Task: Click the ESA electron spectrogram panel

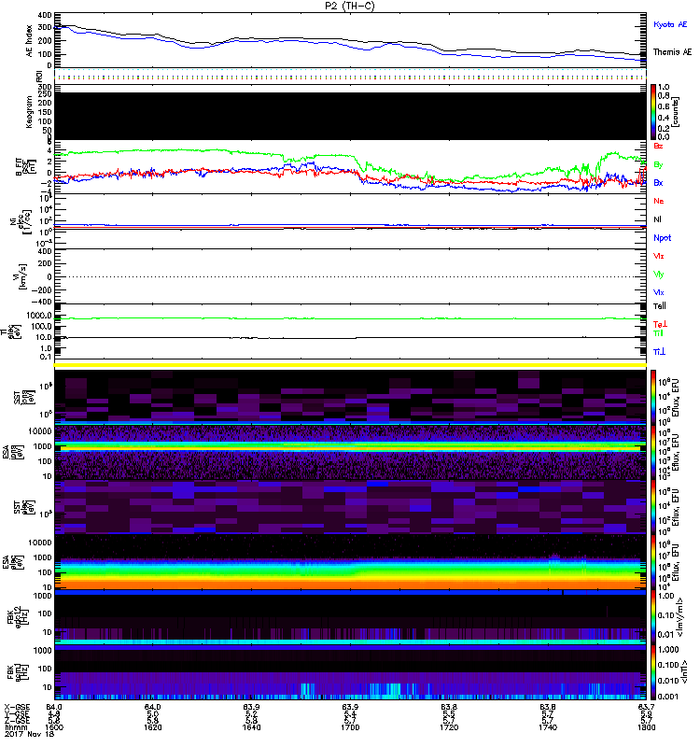Action: (x=350, y=562)
